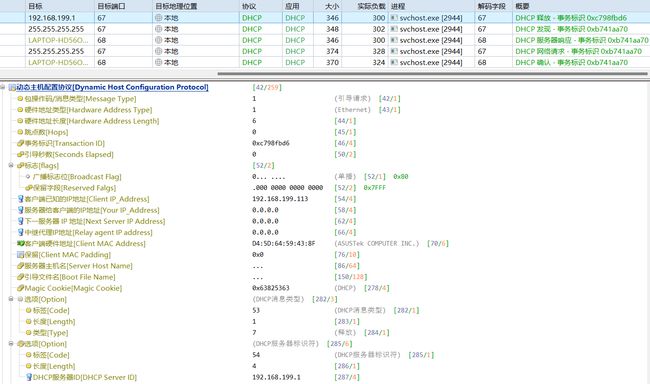The height and width of the screenshot is (384, 650).
Task: Click the Broadcast Flag mask 0x80
Action: click(401, 177)
